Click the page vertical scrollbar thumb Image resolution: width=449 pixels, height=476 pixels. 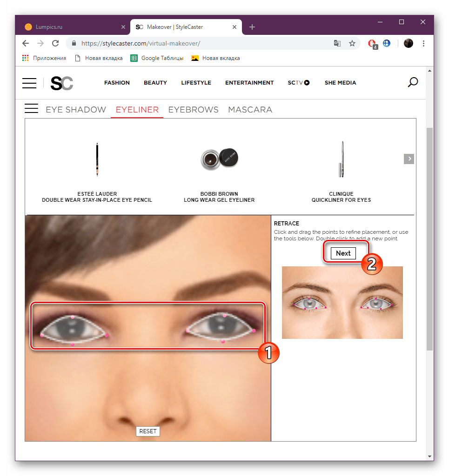[429, 239]
